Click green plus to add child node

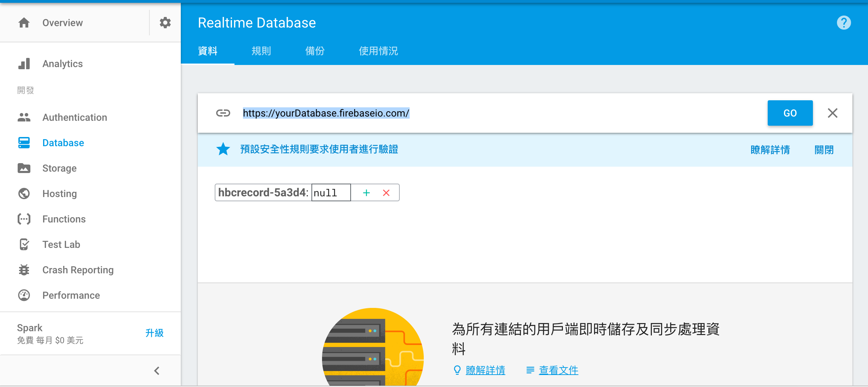coord(366,193)
